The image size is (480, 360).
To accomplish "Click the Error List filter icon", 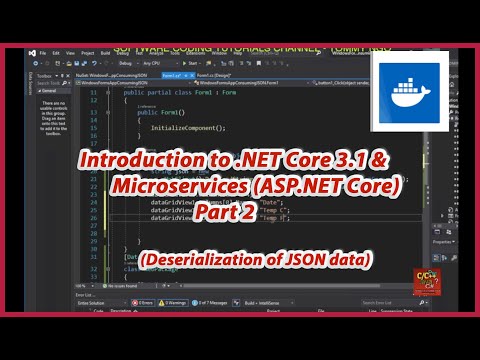I will (x=236, y=303).
